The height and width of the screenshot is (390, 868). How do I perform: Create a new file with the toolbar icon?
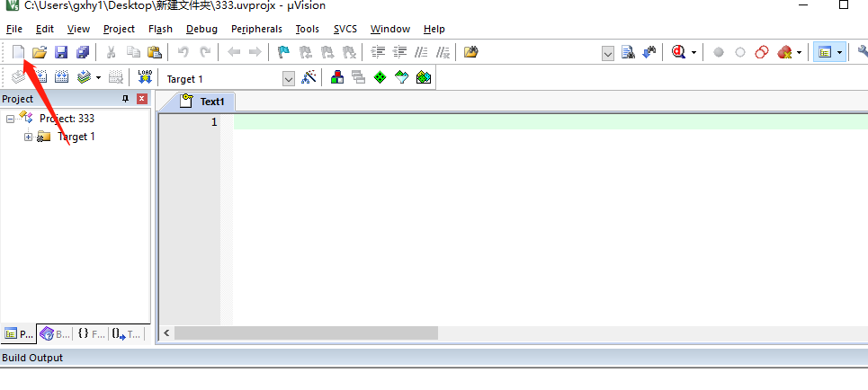[19, 52]
